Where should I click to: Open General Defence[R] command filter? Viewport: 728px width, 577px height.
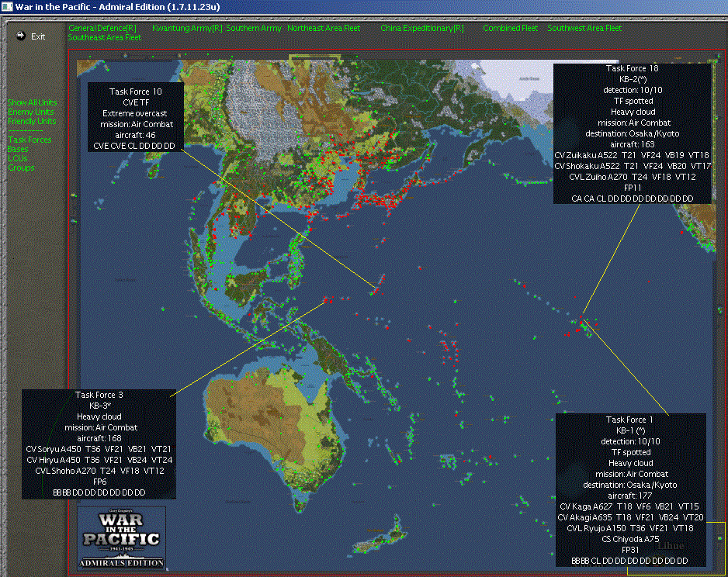pos(102,28)
